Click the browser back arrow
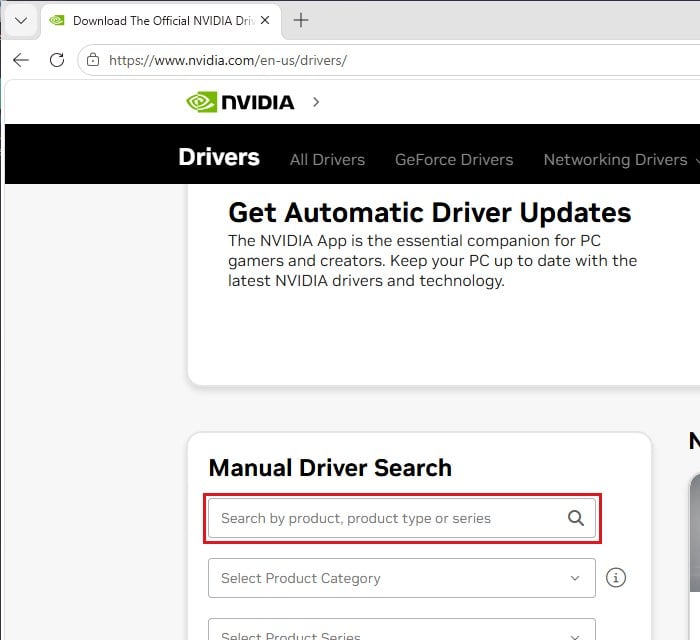The height and width of the screenshot is (640, 700). (21, 60)
